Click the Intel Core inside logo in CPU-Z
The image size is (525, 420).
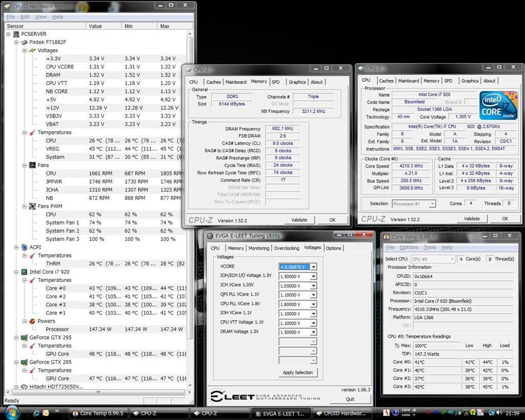(x=497, y=105)
